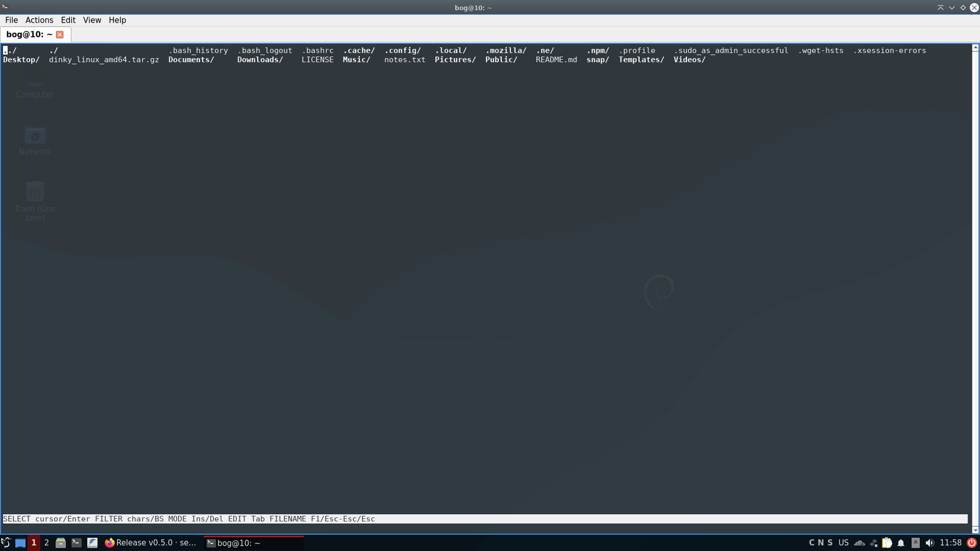Screen dimensions: 980x551
Task: Launch the terminal from the taskbar launcher
Action: click(76, 543)
